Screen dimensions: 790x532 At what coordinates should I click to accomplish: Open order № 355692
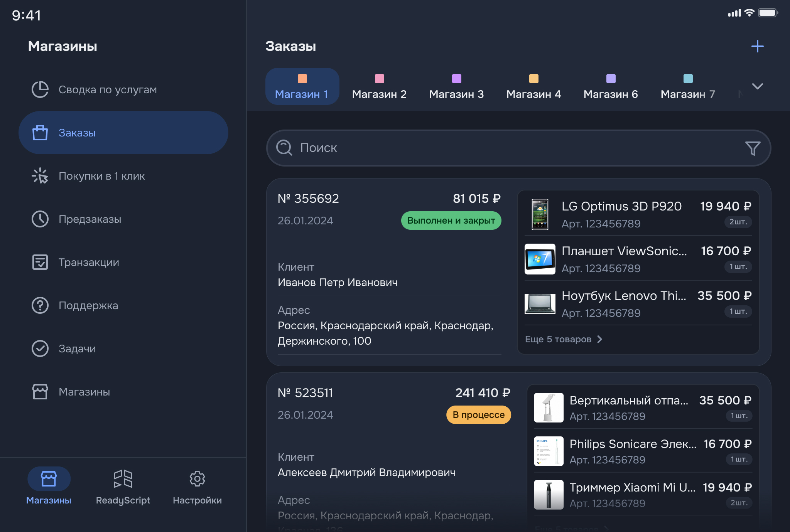(x=308, y=199)
